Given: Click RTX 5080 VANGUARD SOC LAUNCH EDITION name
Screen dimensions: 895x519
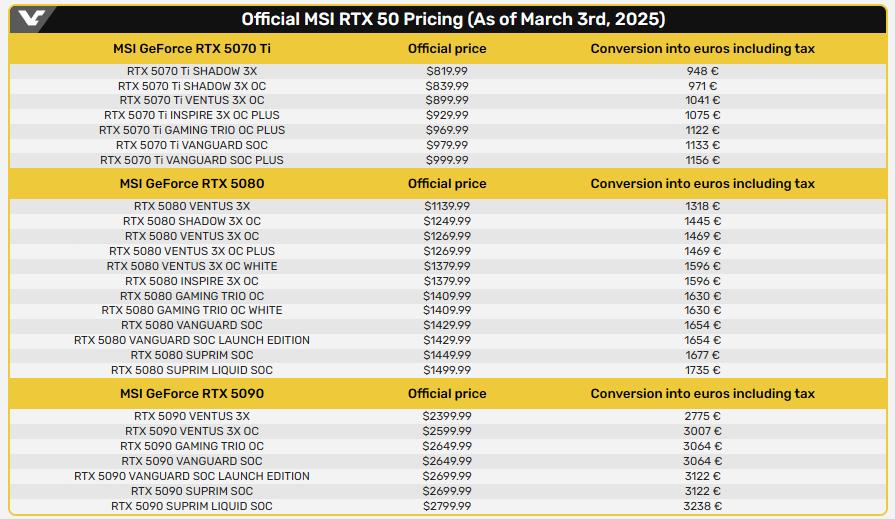Looking at the screenshot, I should (192, 340).
